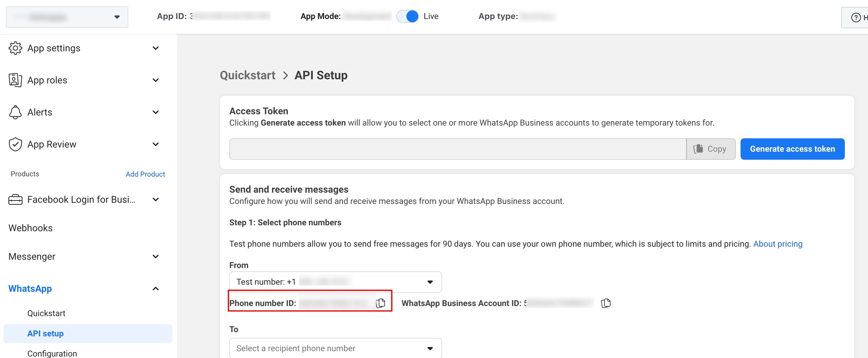Click Generate access token button
Image resolution: width=868 pixels, height=358 pixels.
coord(792,149)
